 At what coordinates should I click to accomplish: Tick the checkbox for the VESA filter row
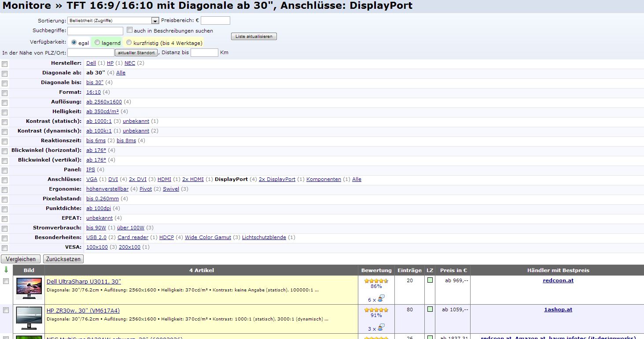point(5,248)
